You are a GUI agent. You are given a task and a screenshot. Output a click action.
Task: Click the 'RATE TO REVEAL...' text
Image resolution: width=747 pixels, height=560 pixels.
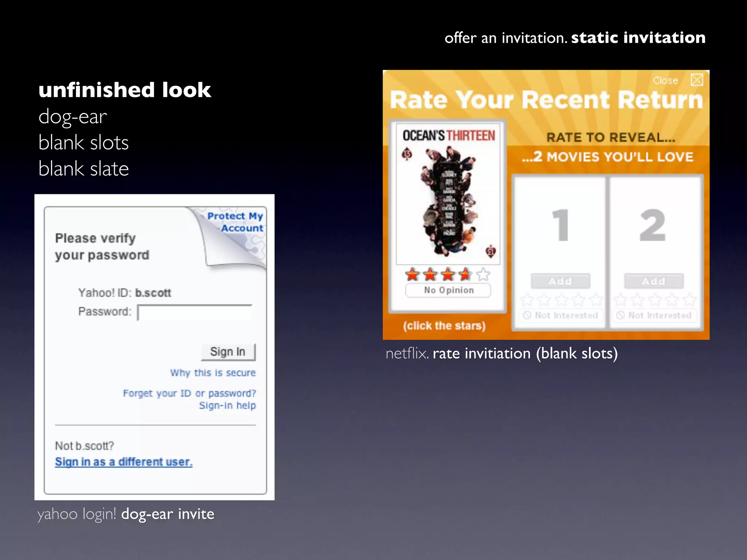pos(611,137)
